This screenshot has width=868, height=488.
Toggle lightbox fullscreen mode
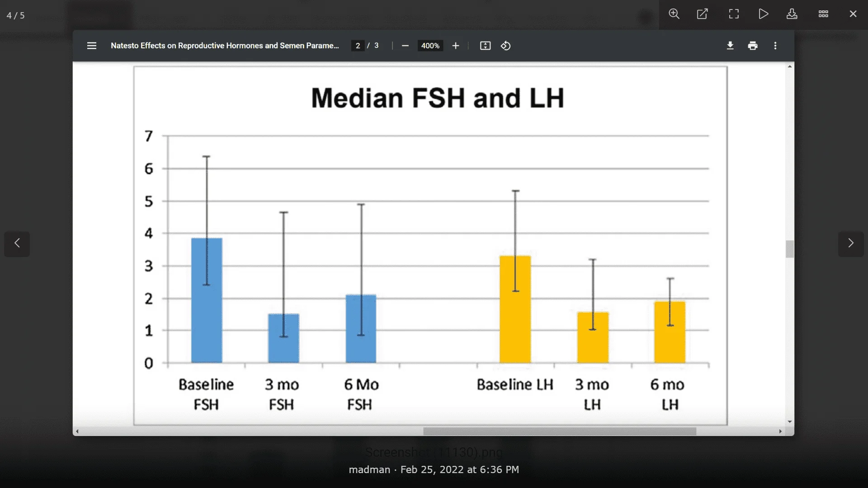pyautogui.click(x=734, y=14)
